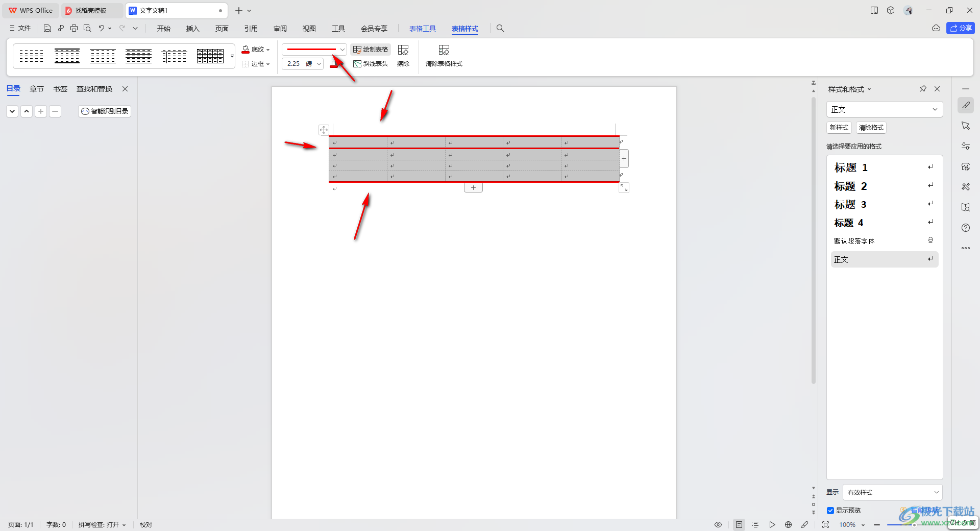Click the Redo arrow icon
The height and width of the screenshot is (531, 980).
click(x=122, y=28)
